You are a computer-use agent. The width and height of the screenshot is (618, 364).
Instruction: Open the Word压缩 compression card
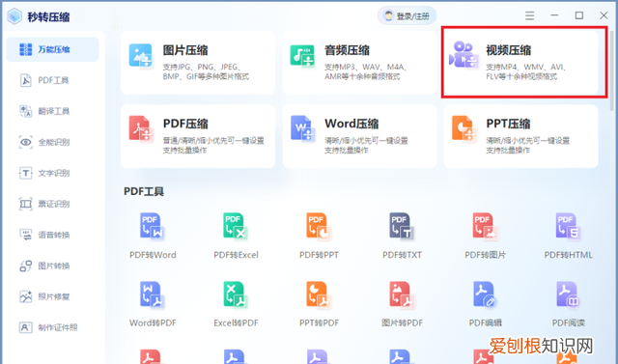tap(359, 136)
